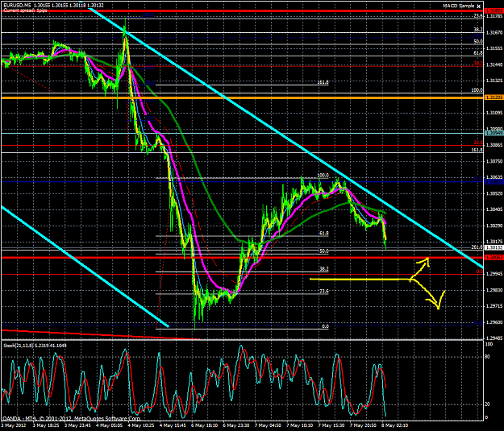This screenshot has height=431, width=504.
Task: Click the MACD Sample expert label
Action: click(x=459, y=6)
